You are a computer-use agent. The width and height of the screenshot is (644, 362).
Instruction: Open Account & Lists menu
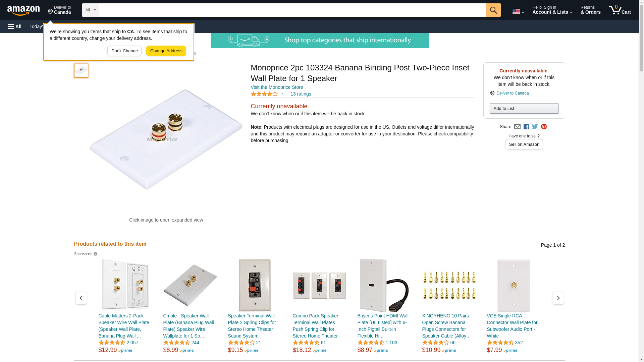point(552,10)
